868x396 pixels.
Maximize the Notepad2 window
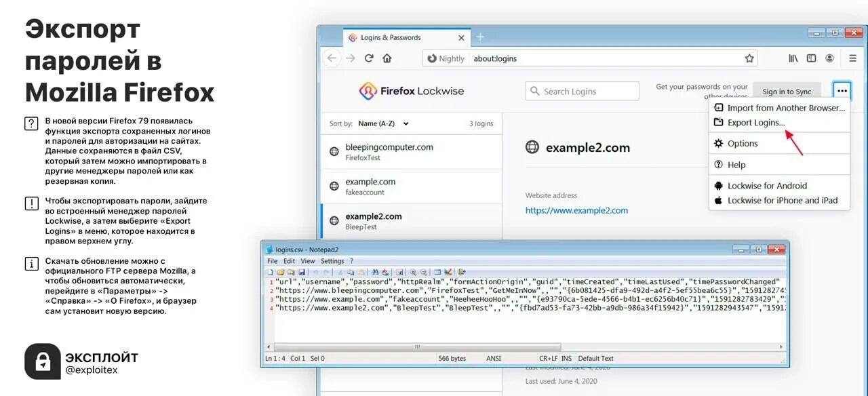coord(759,249)
